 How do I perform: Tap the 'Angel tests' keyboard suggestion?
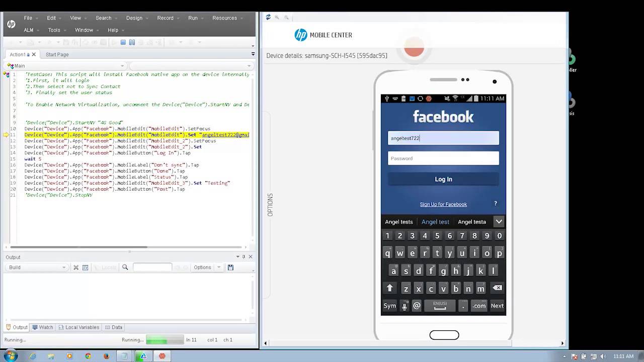tap(399, 222)
